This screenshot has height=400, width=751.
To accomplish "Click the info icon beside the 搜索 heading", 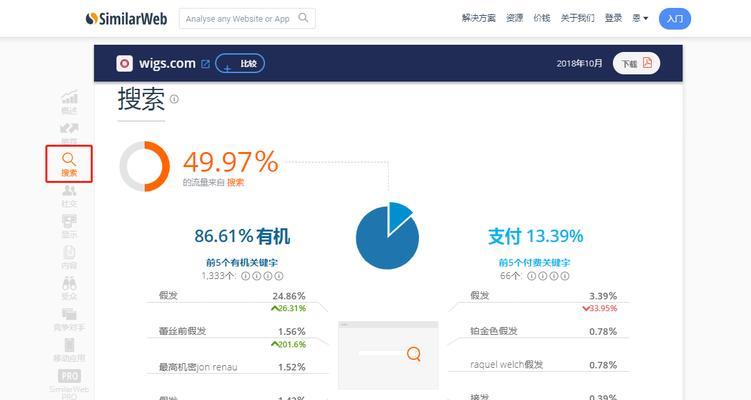I will (174, 99).
